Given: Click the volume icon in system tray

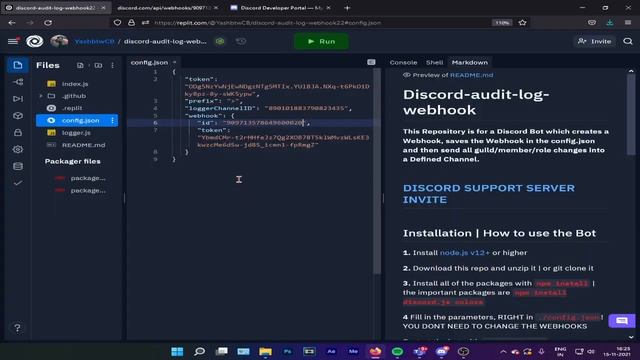Looking at the screenshot, I should [x=591, y=352].
